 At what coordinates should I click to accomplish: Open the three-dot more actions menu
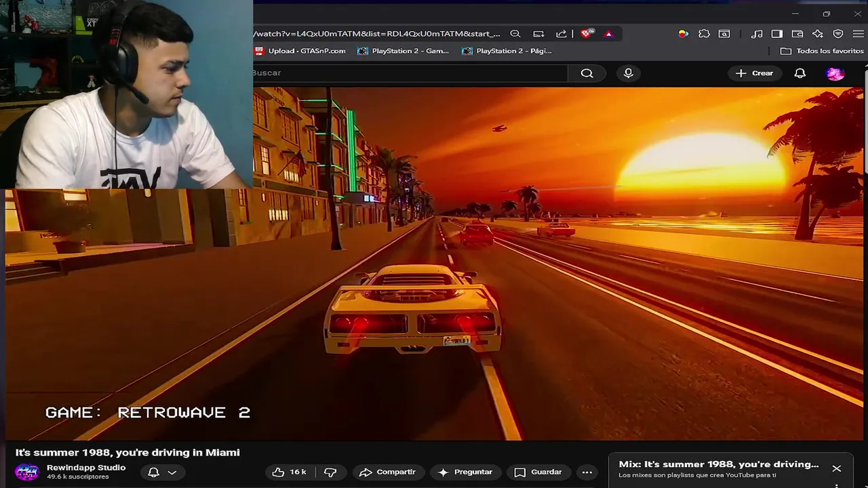(x=587, y=472)
